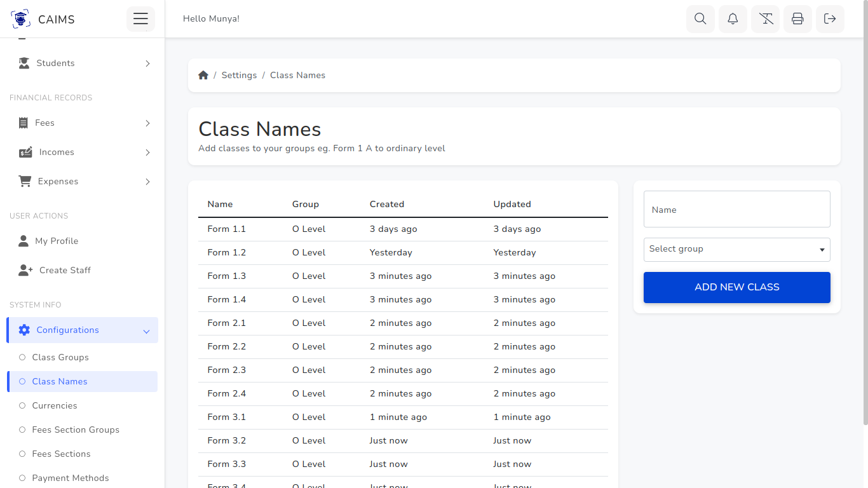Click 3 days ago under Created, Form 1.1

point(393,229)
